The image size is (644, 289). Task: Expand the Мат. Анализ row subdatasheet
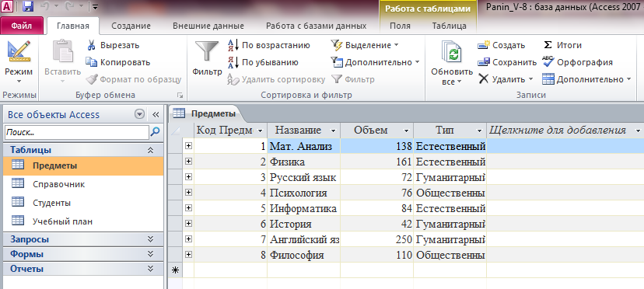point(188,146)
